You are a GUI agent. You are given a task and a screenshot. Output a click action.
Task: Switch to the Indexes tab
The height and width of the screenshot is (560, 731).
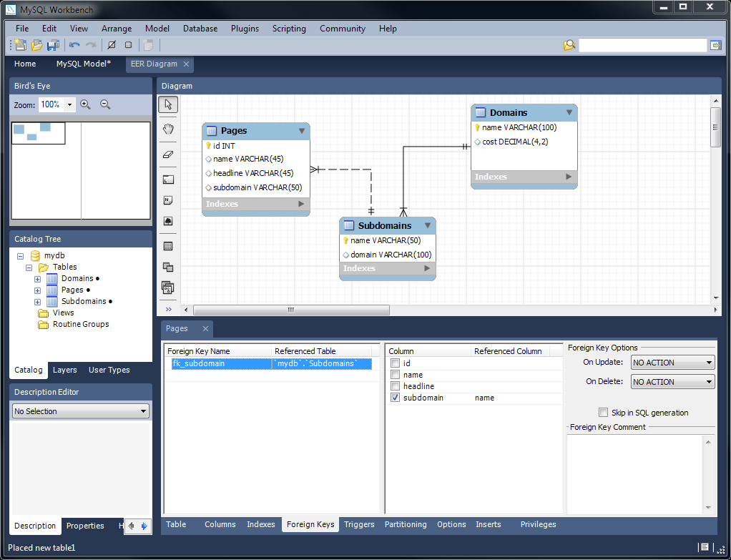[260, 524]
